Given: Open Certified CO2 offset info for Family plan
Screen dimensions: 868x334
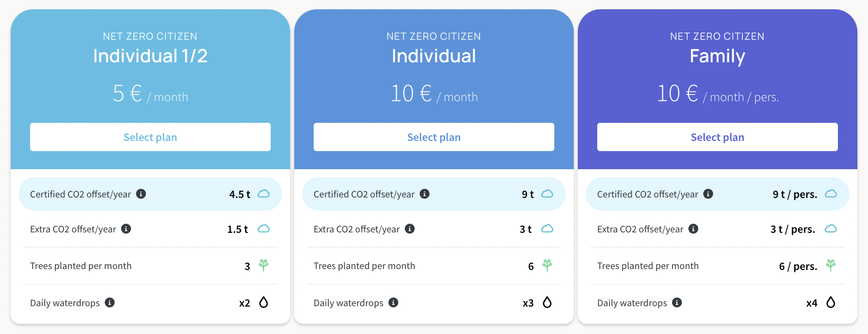Looking at the screenshot, I should [x=708, y=194].
